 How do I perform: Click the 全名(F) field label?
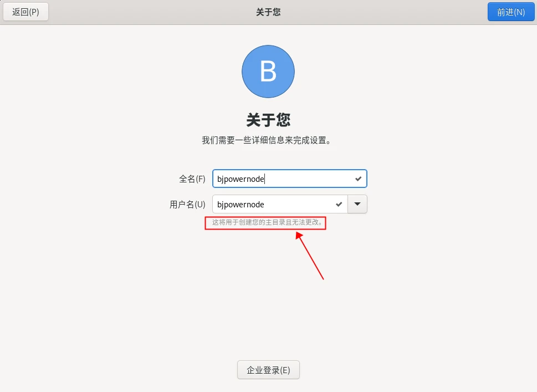point(192,179)
